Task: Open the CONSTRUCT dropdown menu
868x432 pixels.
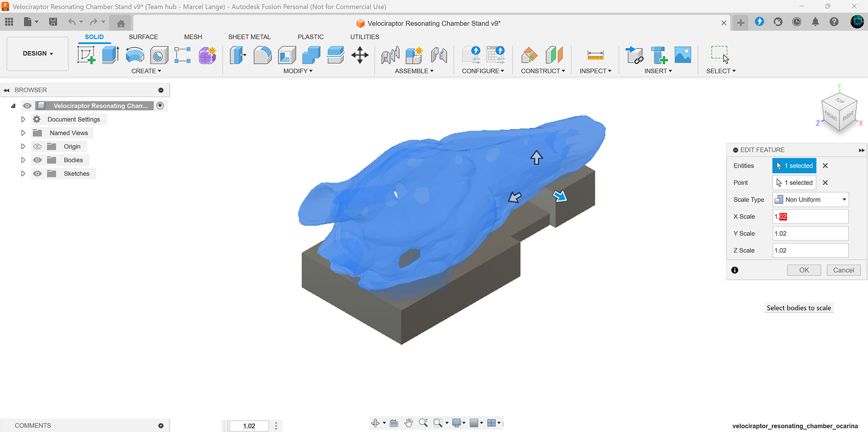Action: (543, 71)
